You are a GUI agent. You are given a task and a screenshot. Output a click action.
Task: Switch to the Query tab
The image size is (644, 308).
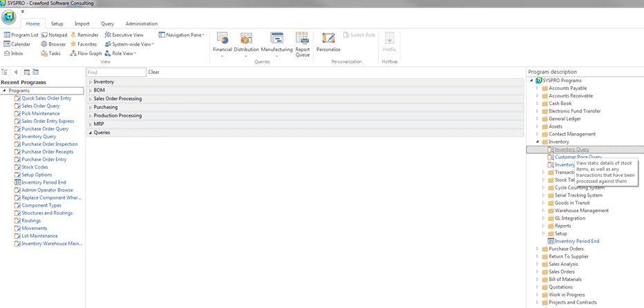[x=108, y=23]
